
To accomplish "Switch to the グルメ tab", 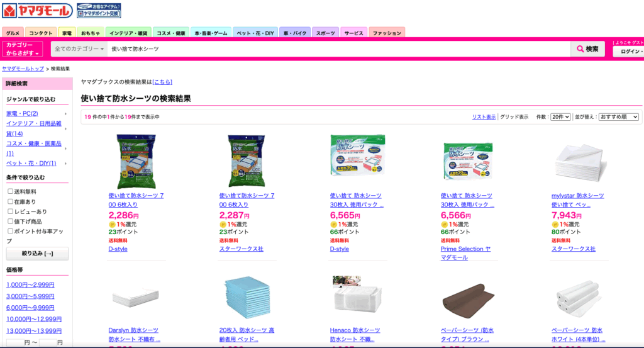I will click(x=13, y=33).
